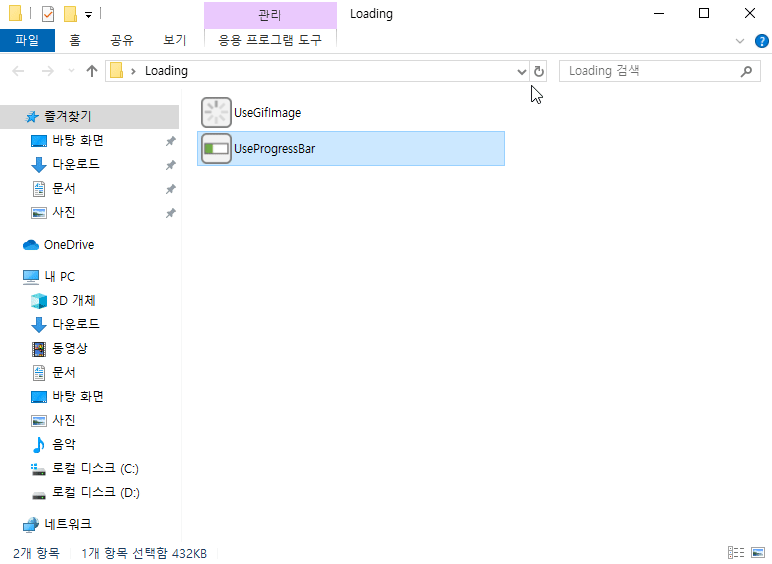Open the 응용 프로그램 도구 tab
Screen dimensions: 772x564
[270, 40]
